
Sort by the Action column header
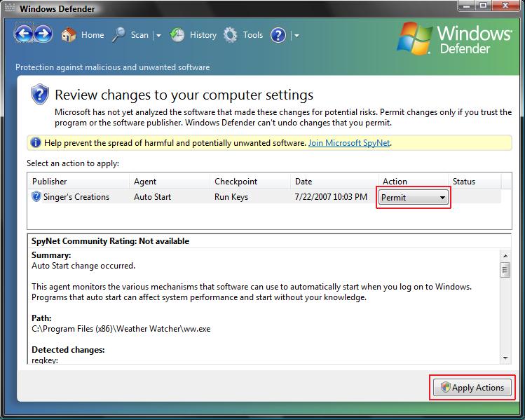(x=413, y=181)
